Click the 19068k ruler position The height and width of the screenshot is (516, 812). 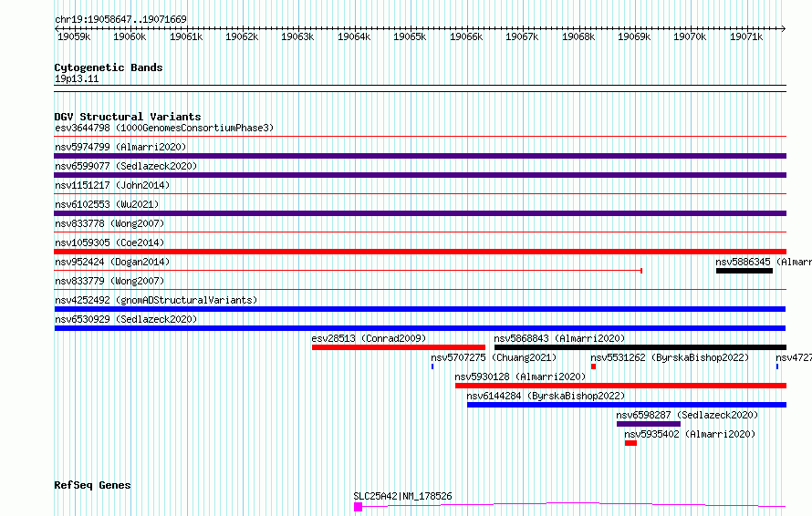[578, 36]
